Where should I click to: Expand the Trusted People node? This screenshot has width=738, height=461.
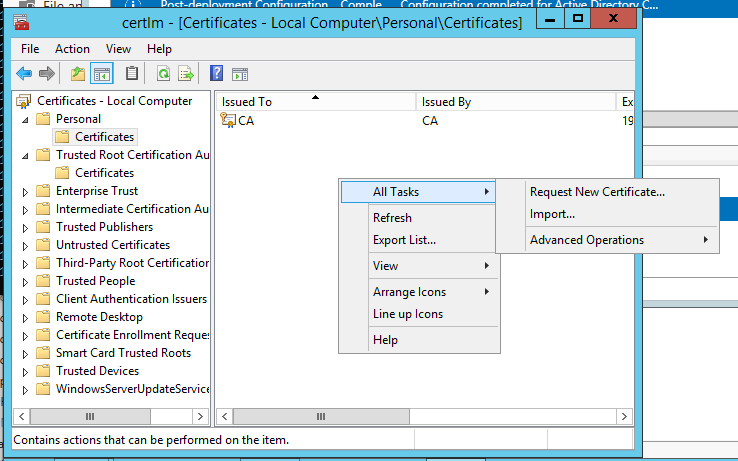coord(25,282)
